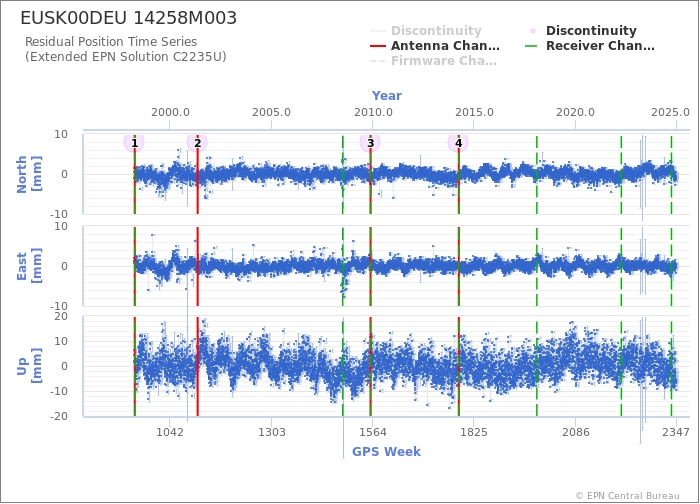Click the 2005.0 year tick label

pos(271,112)
